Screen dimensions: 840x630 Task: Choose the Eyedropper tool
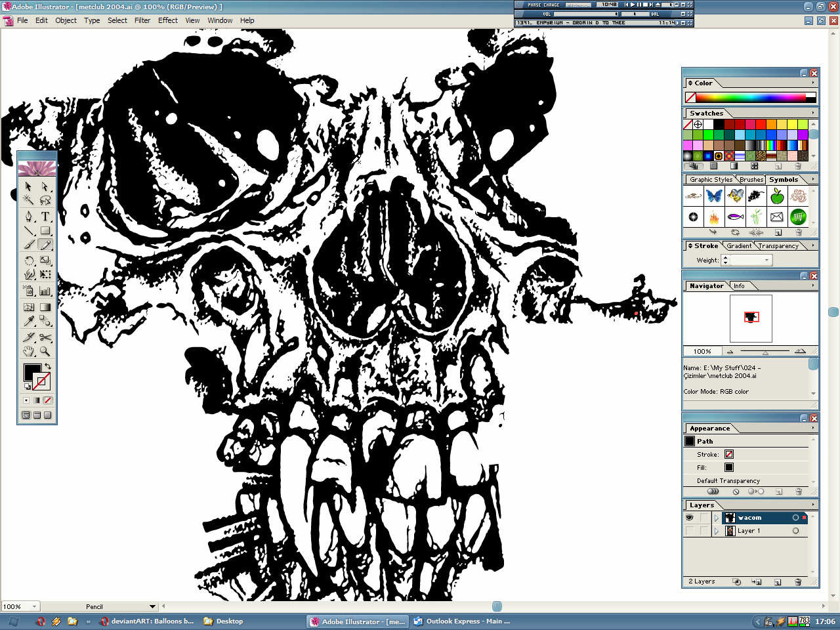point(28,321)
